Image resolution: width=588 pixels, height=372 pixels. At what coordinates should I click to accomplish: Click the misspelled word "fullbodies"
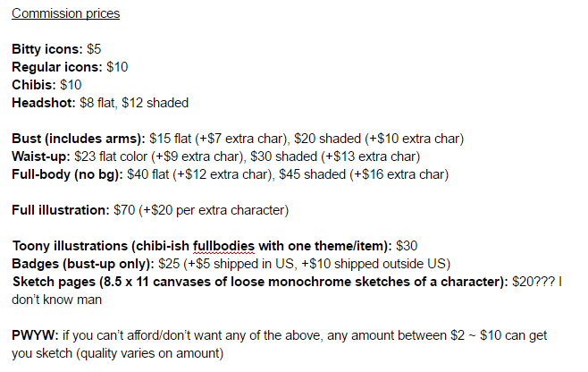click(x=223, y=246)
